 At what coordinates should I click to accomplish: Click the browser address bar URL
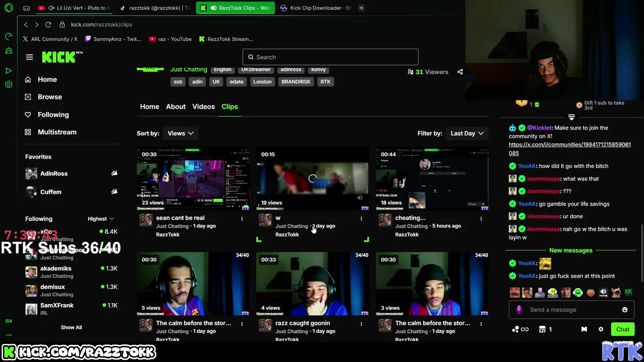point(101,24)
